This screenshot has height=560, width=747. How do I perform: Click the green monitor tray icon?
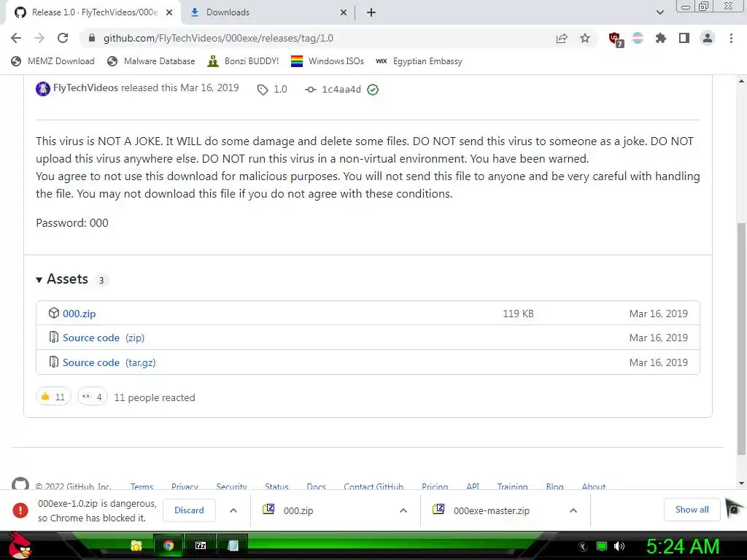[x=602, y=546]
